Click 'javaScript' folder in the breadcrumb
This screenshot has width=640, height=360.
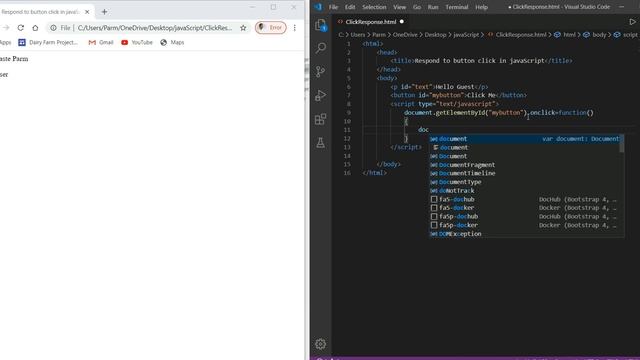[x=466, y=35]
